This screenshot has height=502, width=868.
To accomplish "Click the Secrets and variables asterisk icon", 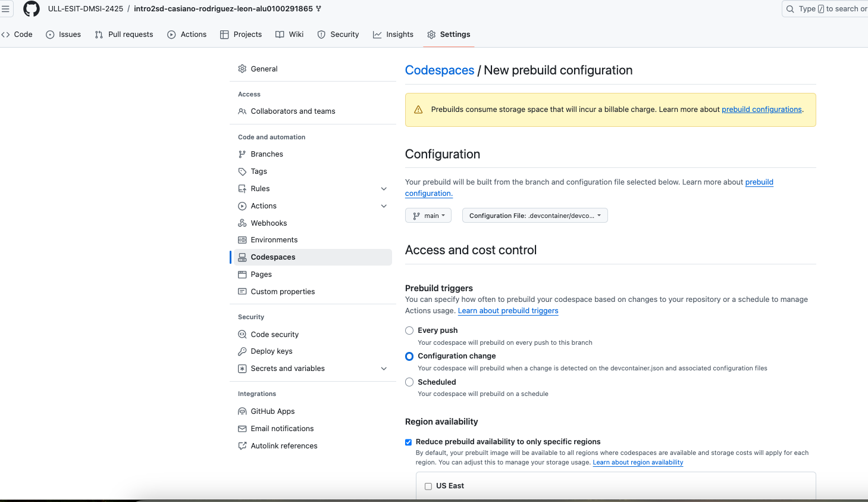I will click(x=242, y=369).
